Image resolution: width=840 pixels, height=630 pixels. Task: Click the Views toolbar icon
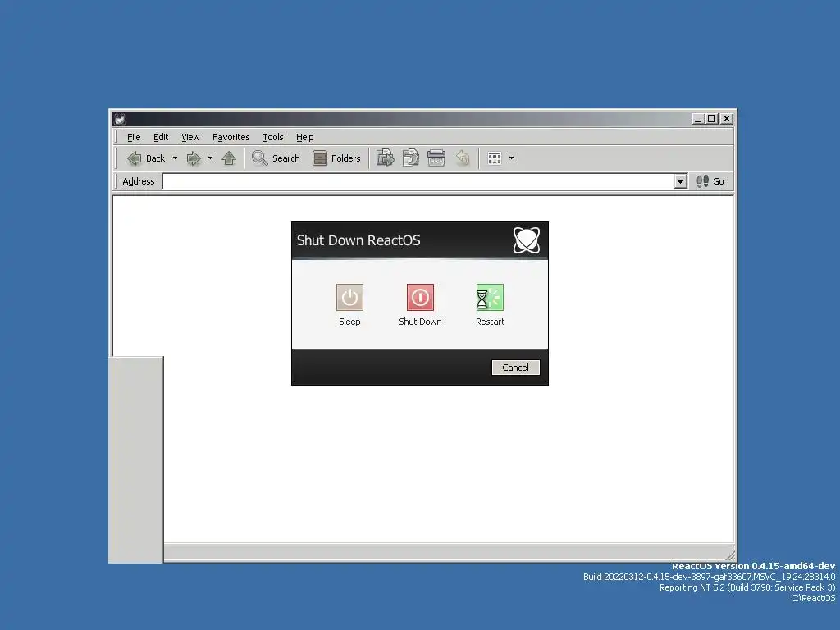[495, 158]
